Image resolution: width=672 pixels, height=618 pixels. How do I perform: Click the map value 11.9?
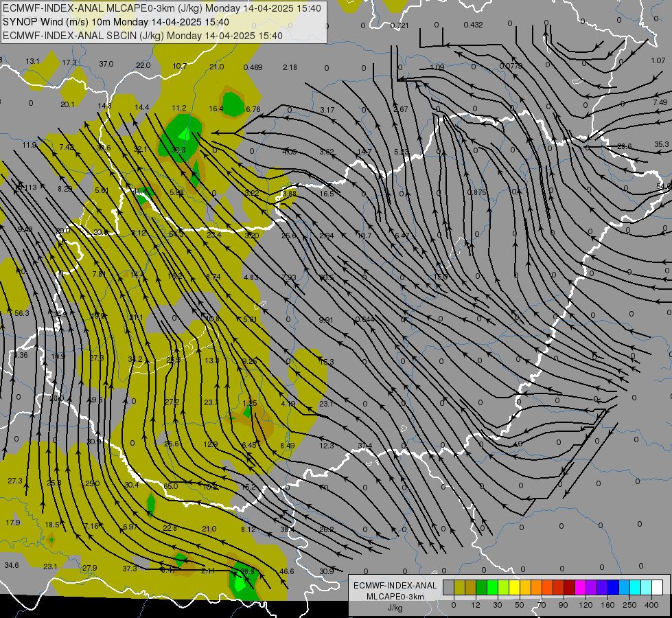(x=30, y=145)
